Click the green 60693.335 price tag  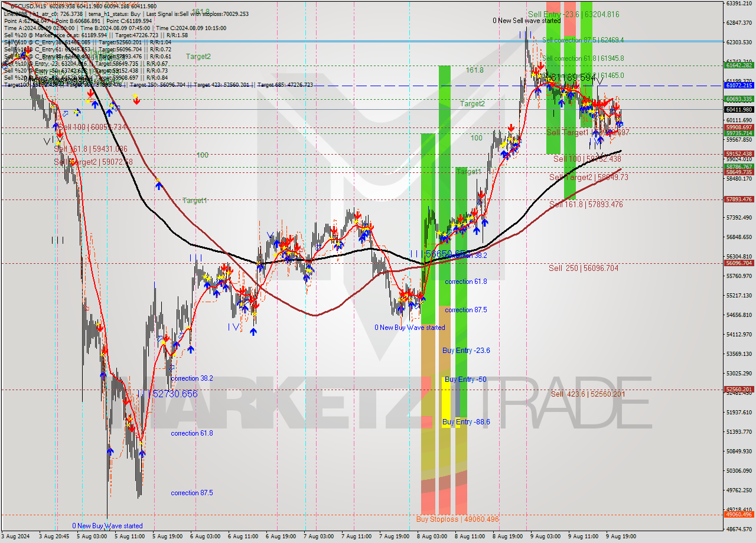point(739,99)
